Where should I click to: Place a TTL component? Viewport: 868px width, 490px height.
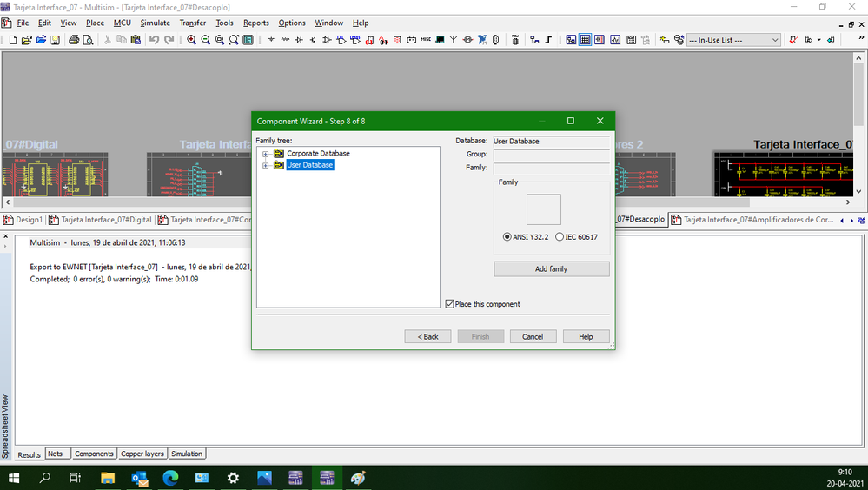(x=341, y=40)
